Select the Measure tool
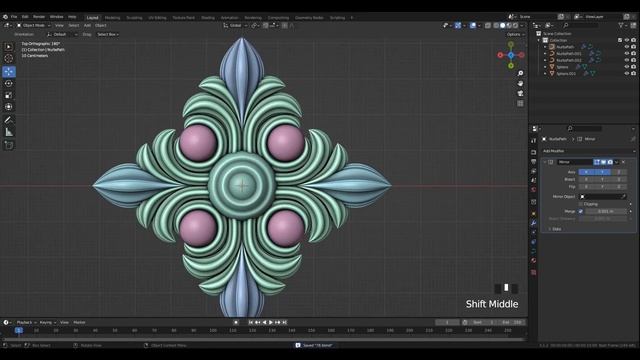 [9, 132]
